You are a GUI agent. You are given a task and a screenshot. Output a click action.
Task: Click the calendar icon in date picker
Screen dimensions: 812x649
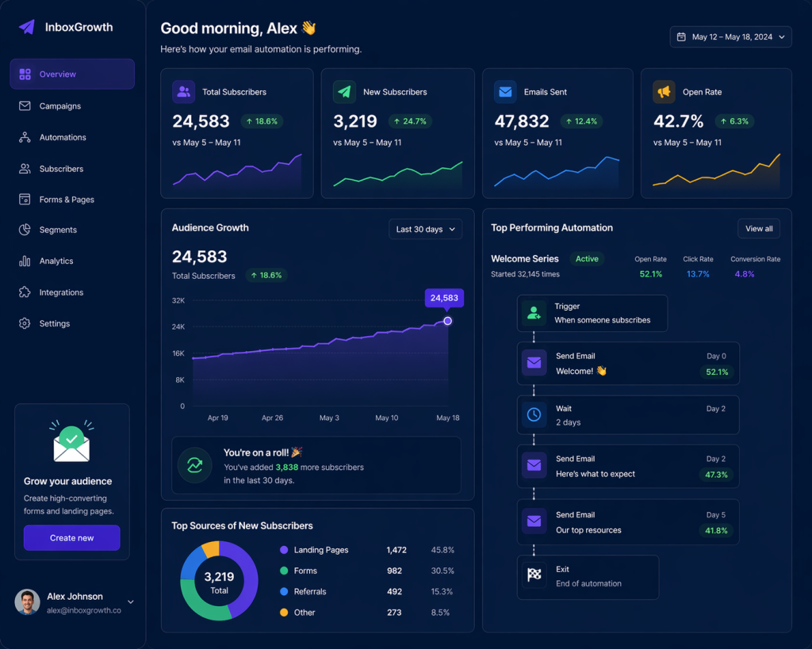681,37
